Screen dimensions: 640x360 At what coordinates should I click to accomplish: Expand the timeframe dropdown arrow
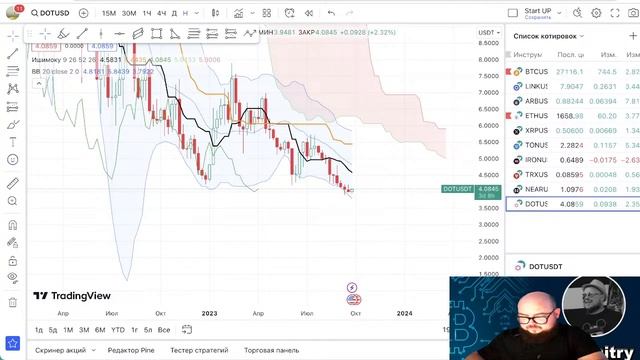(x=197, y=13)
